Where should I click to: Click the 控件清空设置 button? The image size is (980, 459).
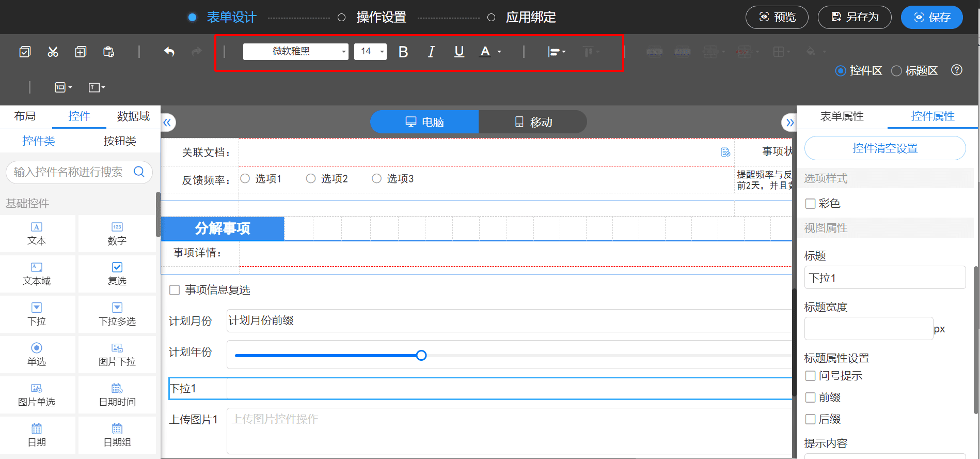pyautogui.click(x=885, y=148)
